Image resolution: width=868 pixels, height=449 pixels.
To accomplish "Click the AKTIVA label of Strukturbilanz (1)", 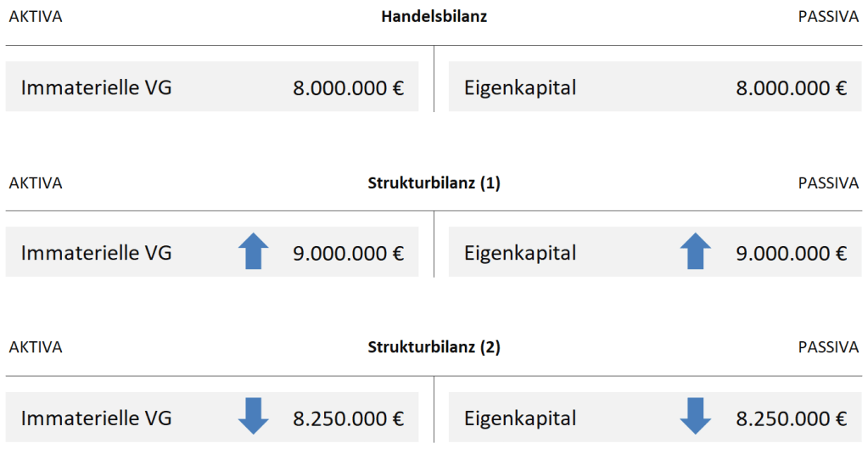I will click(35, 183).
